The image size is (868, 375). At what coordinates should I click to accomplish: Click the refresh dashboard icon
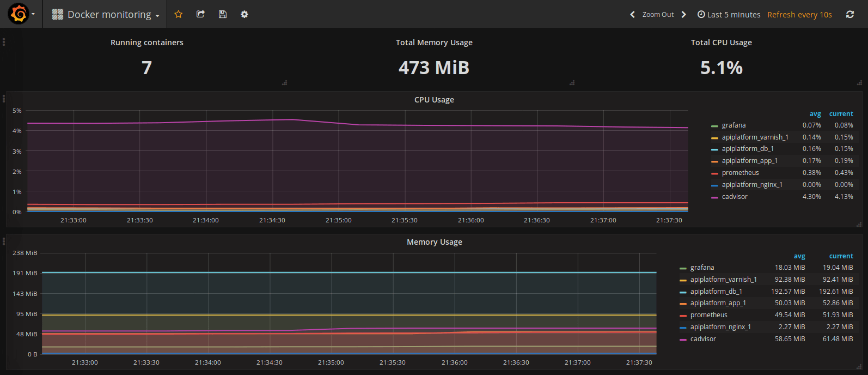click(849, 15)
